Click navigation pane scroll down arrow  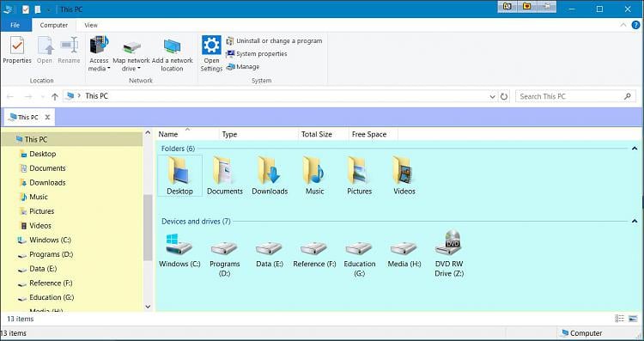(x=148, y=307)
